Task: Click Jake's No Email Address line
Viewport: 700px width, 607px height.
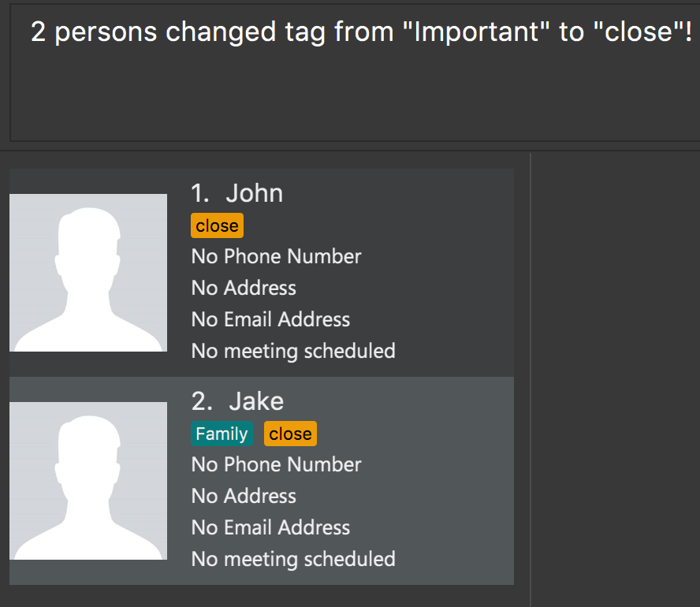Action: pos(270,527)
